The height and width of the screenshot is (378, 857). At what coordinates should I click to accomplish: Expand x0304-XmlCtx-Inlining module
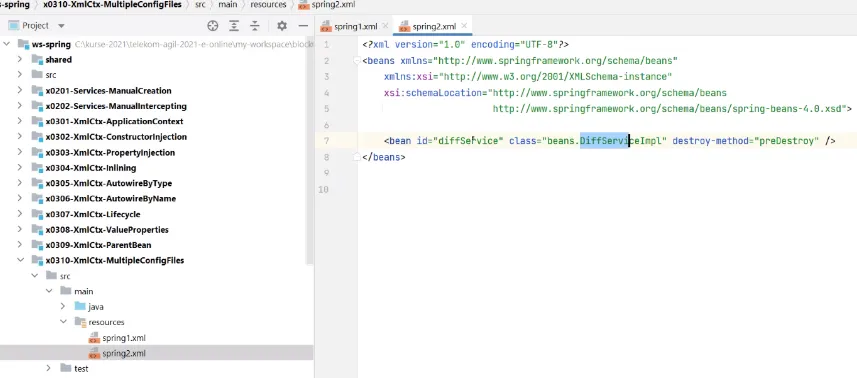(x=20, y=167)
